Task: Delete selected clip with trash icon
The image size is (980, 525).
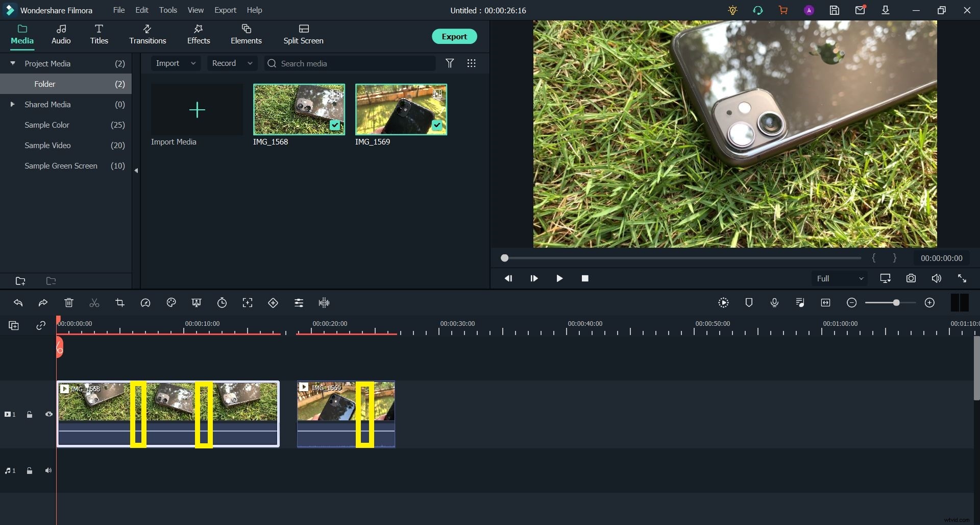Action: point(69,302)
